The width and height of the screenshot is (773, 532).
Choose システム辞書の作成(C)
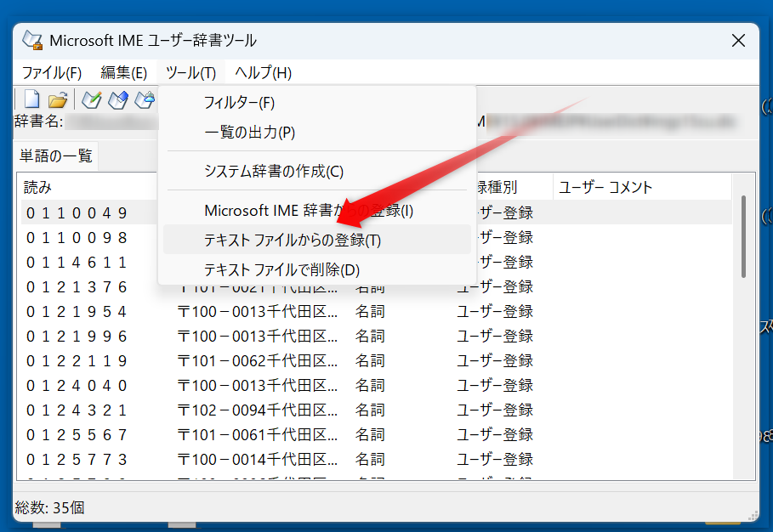317,172
